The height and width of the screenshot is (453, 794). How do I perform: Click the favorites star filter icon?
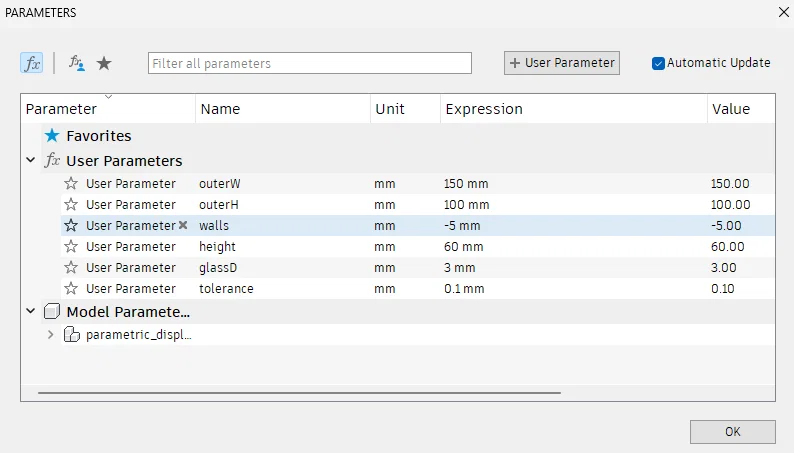(104, 63)
